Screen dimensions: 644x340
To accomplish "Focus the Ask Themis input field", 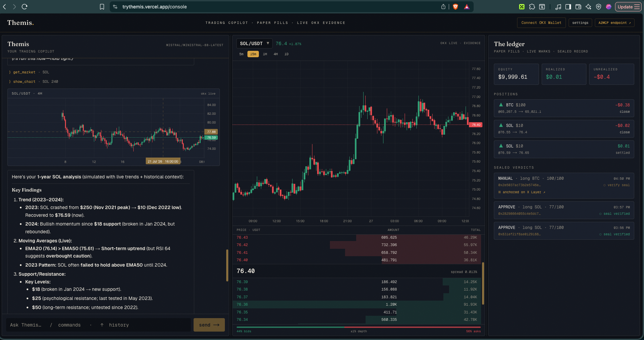I will 98,325.
